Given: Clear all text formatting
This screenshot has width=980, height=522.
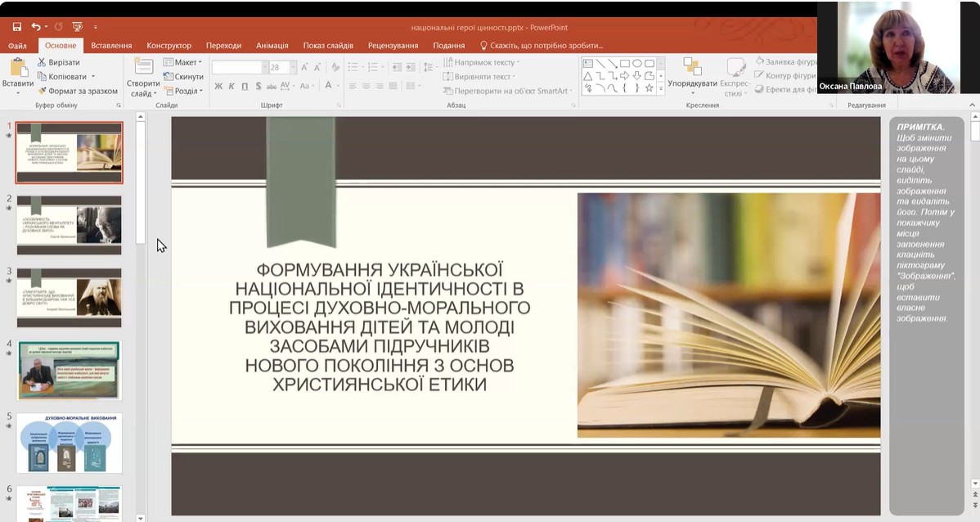Looking at the screenshot, I should tap(335, 68).
